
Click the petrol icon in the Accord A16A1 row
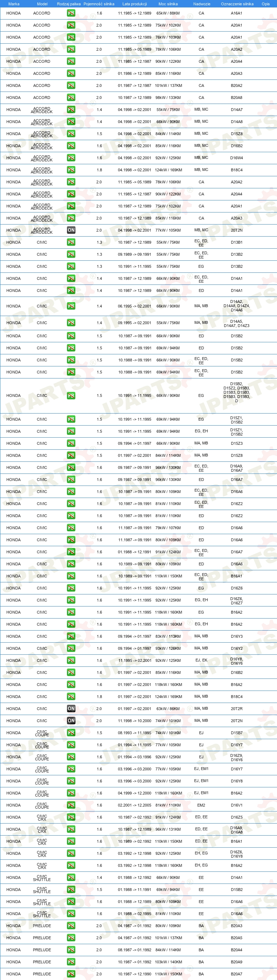pos(71,13)
